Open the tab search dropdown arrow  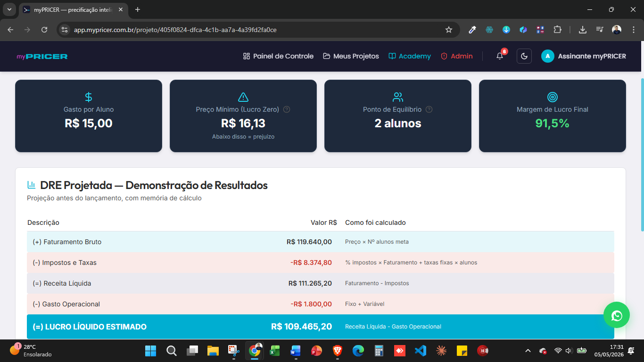click(x=9, y=9)
